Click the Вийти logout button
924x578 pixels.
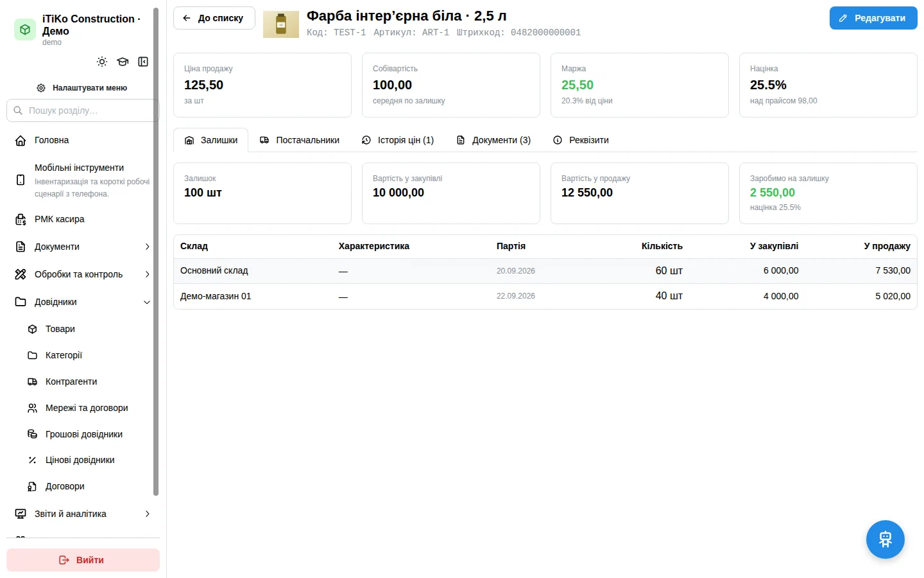click(x=83, y=560)
